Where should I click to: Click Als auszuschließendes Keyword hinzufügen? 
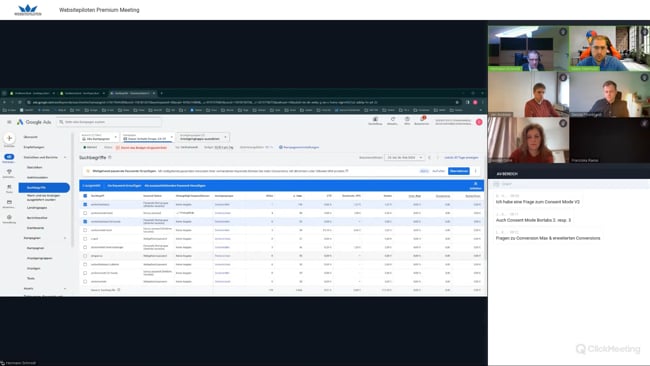(175, 186)
